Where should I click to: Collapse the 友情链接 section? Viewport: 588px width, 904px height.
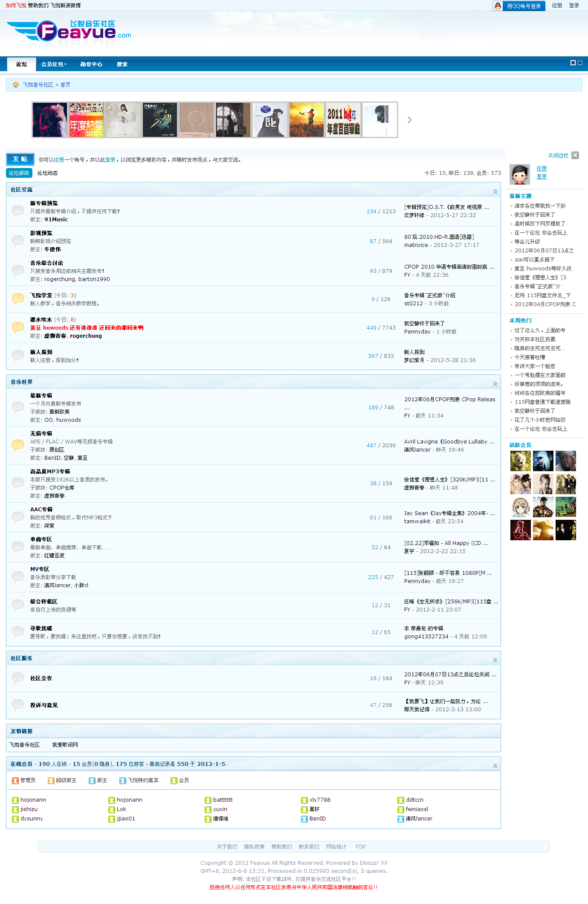pyautogui.click(x=496, y=731)
